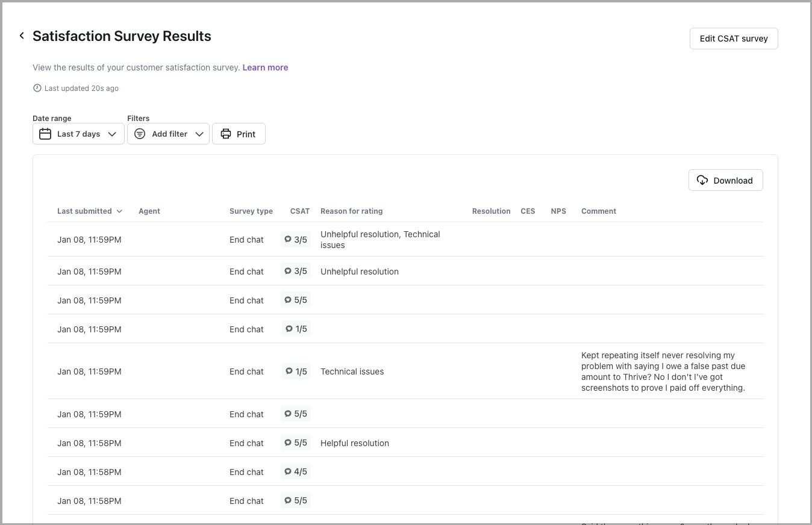The image size is (812, 525).
Task: Click the filter icon beside Add filter
Action: pyautogui.click(x=140, y=134)
